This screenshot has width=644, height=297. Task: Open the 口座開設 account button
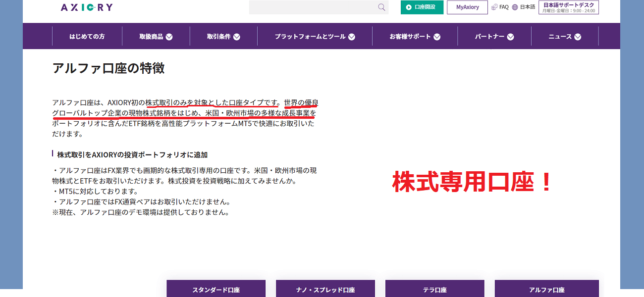click(422, 7)
